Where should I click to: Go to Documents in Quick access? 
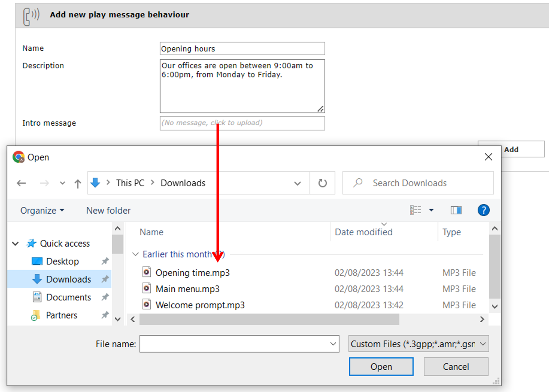68,297
